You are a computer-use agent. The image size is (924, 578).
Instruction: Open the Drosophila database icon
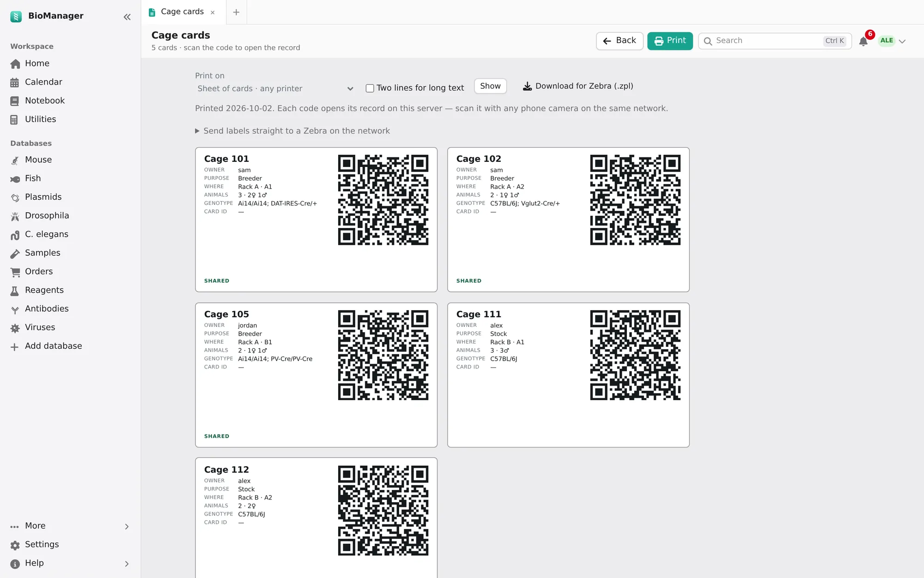[15, 216]
